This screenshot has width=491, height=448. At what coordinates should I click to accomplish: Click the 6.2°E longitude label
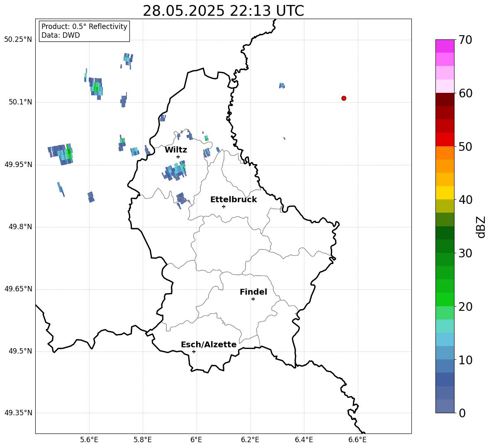coord(250,440)
